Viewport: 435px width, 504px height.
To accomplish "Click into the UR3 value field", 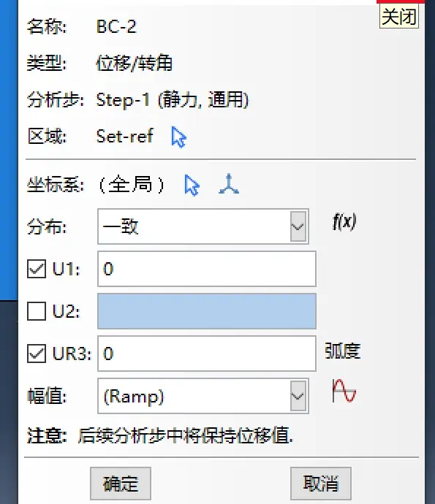I will click(x=207, y=354).
